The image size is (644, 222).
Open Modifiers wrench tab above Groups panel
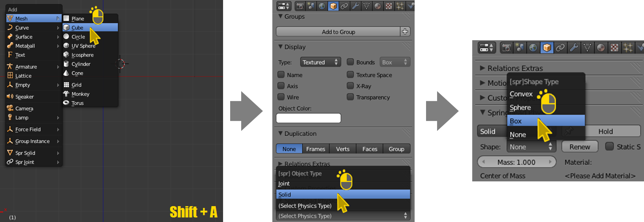(x=356, y=6)
